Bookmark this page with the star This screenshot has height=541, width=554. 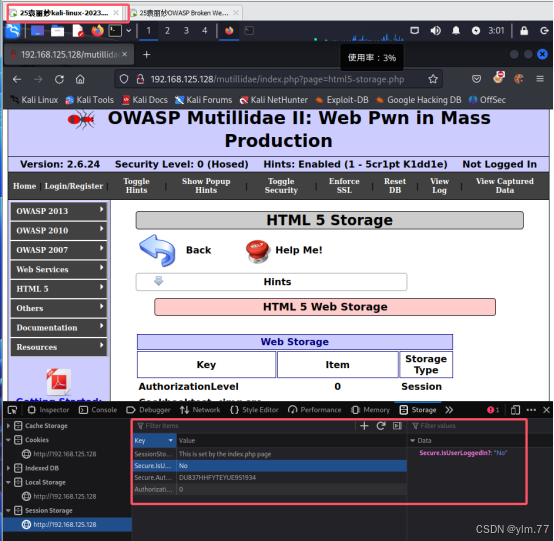coord(433,79)
